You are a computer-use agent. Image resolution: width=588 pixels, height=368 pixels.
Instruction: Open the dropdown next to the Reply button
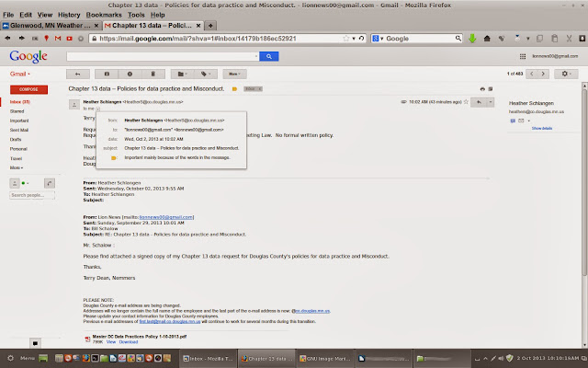click(490, 102)
